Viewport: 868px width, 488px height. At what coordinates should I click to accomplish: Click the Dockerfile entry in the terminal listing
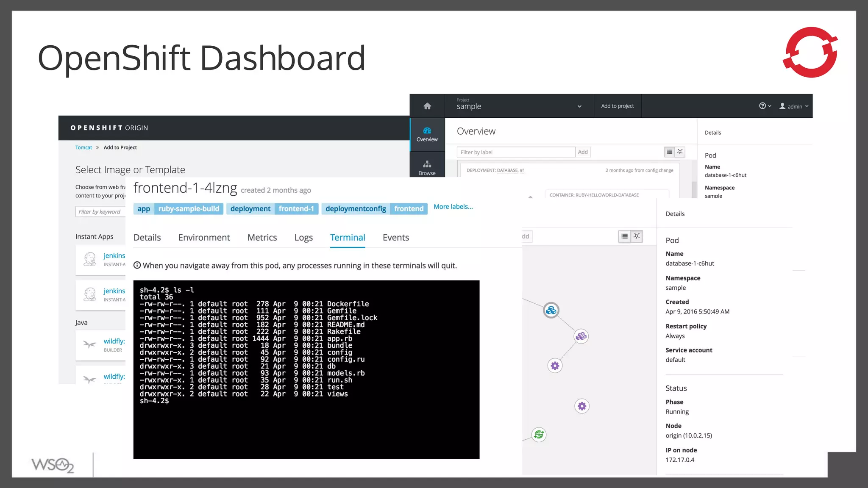tap(348, 304)
